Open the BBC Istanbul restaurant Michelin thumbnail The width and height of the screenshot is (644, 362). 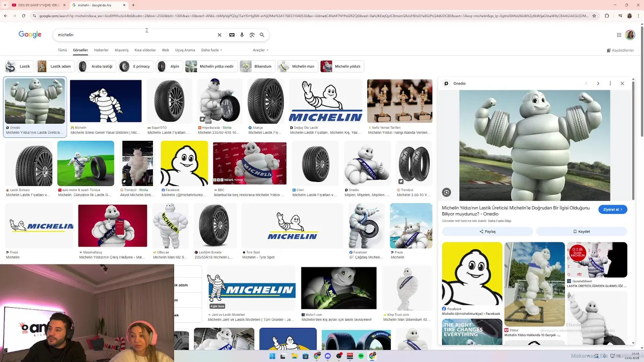click(250, 163)
